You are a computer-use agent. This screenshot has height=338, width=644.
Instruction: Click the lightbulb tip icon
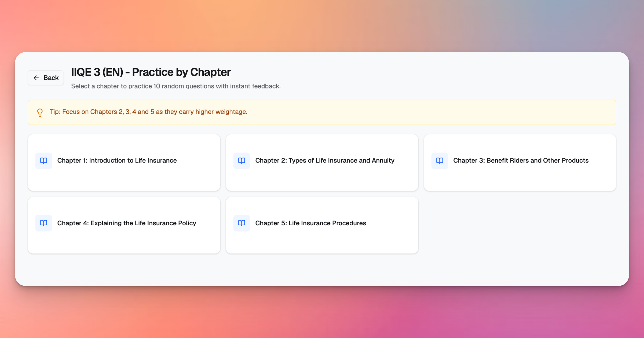40,112
